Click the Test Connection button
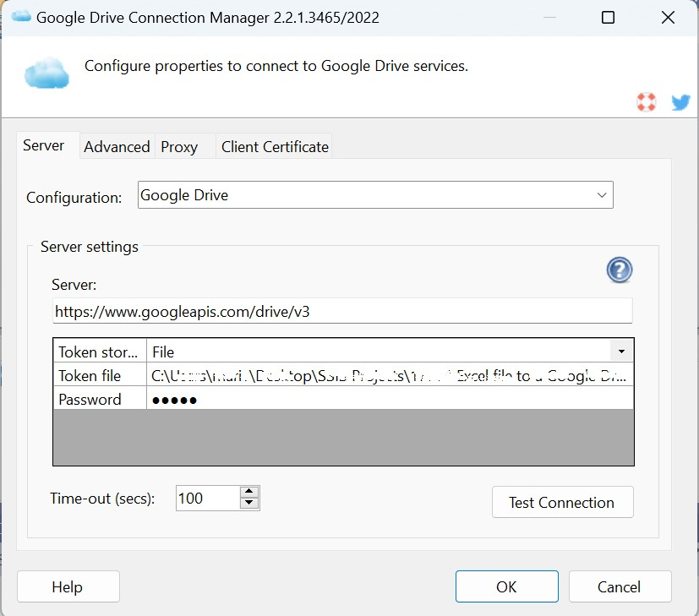699x616 pixels. click(563, 502)
